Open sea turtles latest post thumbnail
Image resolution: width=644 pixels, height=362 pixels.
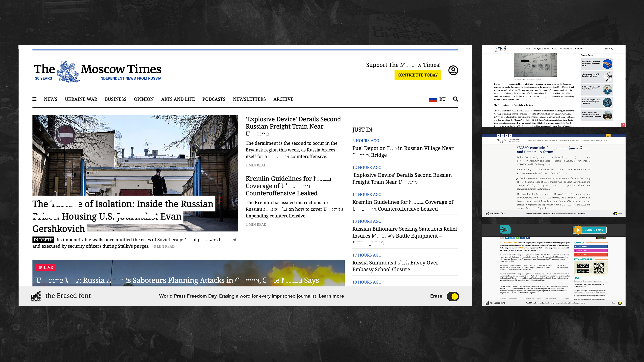pos(607,64)
